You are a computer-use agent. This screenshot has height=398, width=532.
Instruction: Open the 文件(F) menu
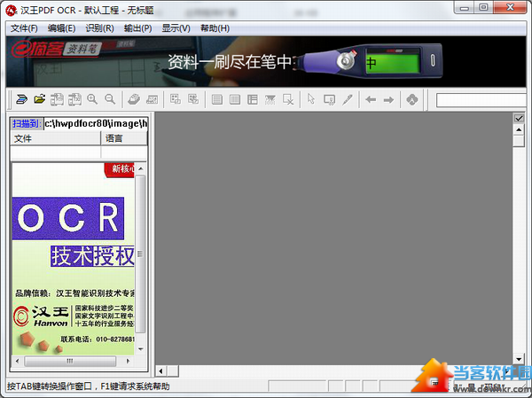point(24,28)
